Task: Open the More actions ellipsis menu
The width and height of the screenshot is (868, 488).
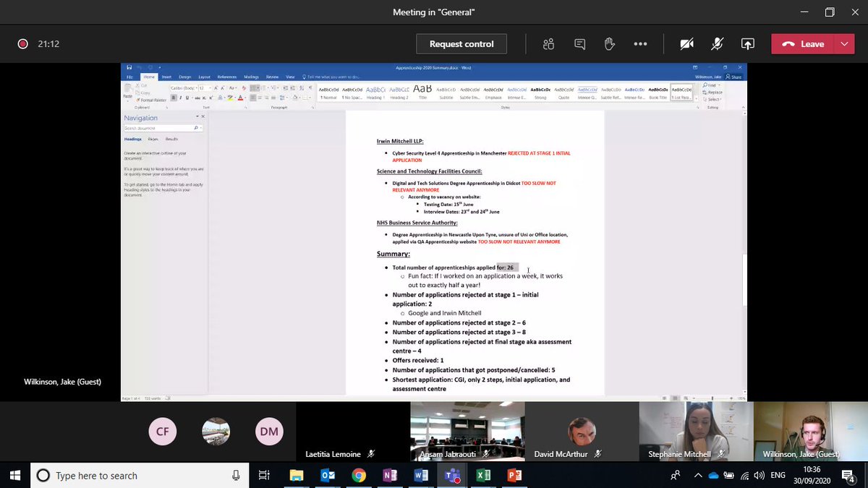Action: point(640,44)
